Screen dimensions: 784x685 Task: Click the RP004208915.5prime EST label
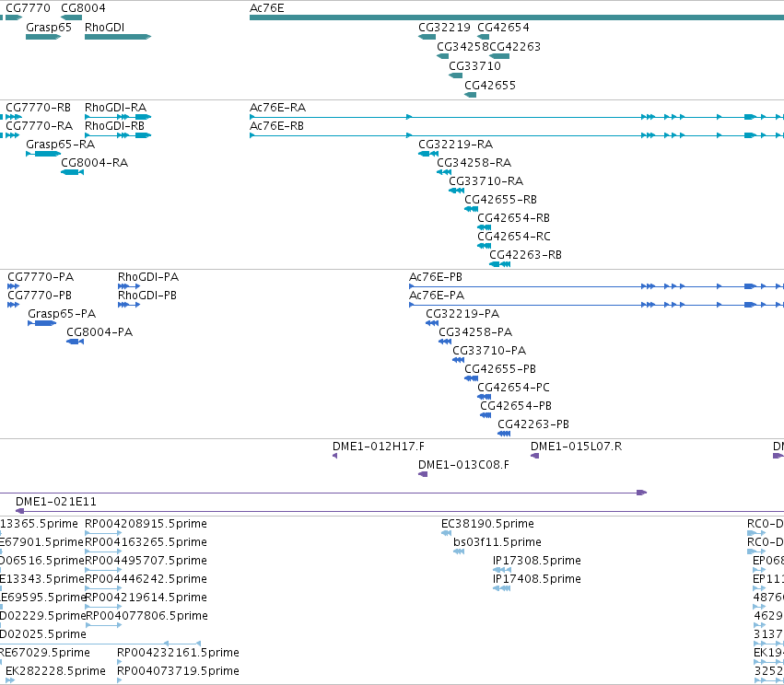(x=146, y=524)
